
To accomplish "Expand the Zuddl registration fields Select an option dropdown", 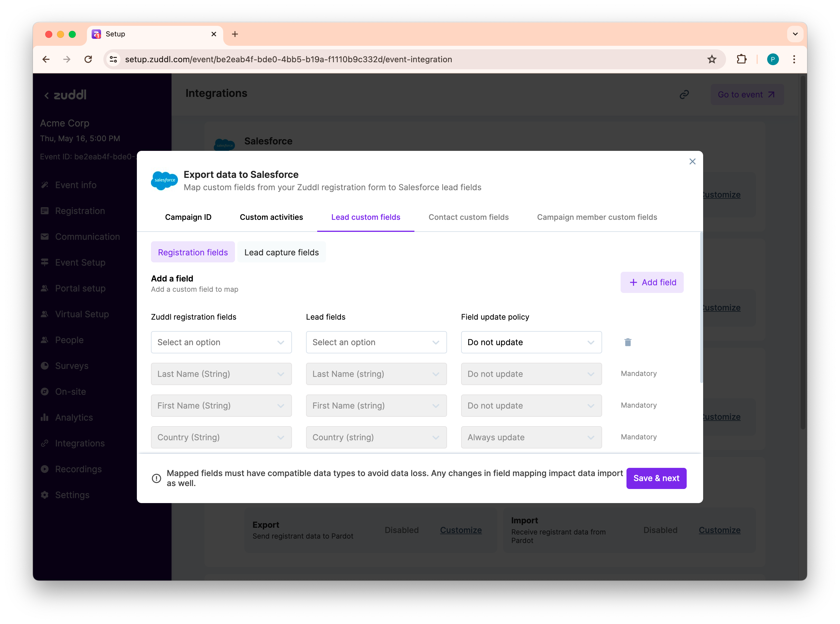I will (221, 342).
